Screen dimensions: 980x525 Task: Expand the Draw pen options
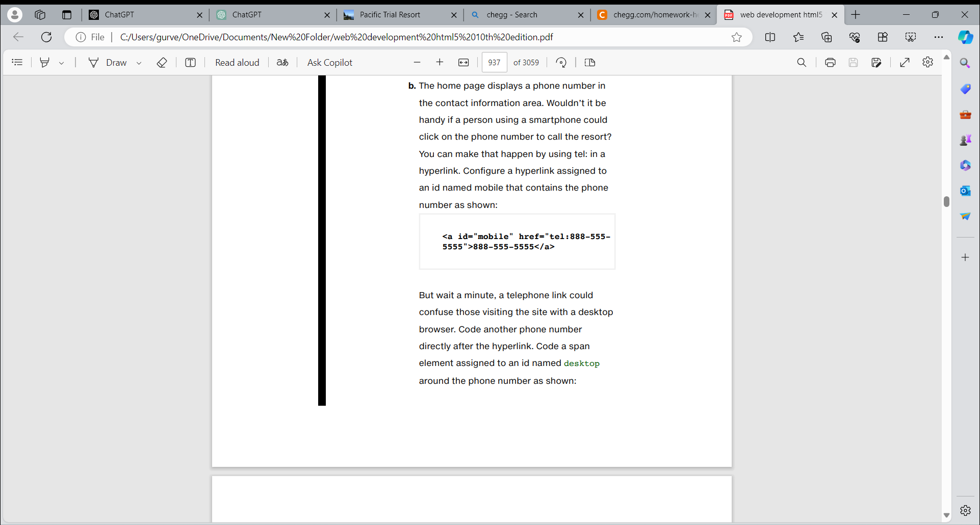pyautogui.click(x=139, y=62)
